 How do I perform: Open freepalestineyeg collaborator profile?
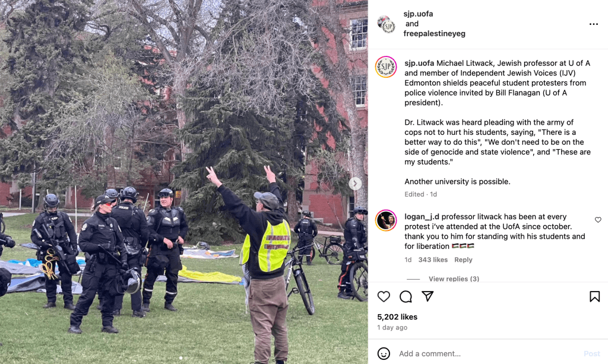[x=434, y=34]
